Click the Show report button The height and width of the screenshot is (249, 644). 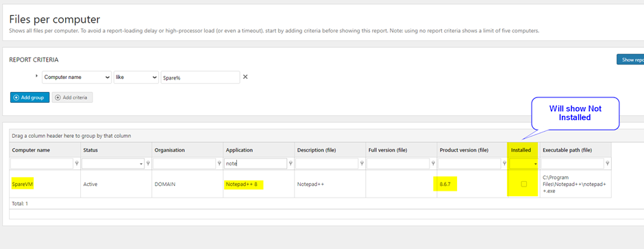(630, 60)
